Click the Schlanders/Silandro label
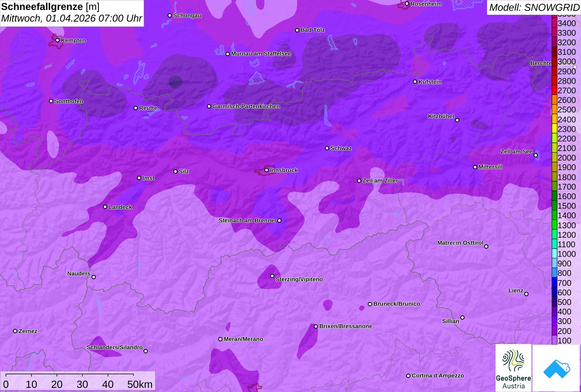The width and height of the screenshot is (581, 392). click(115, 348)
